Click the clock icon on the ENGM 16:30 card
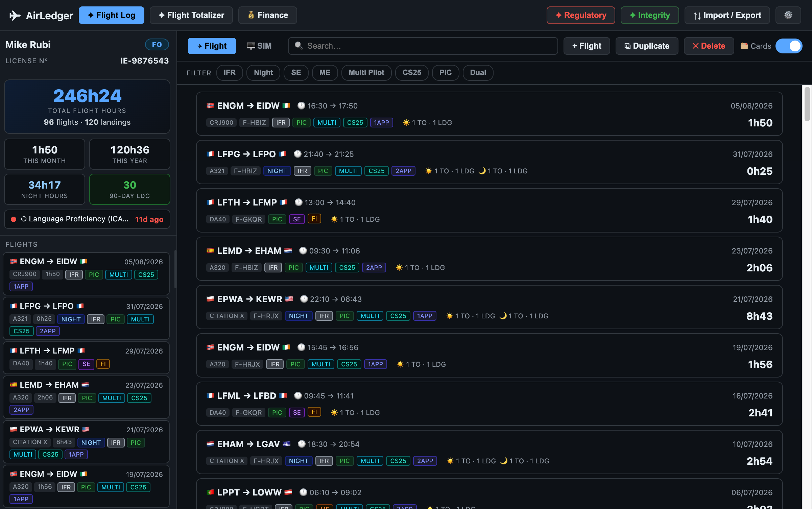This screenshot has width=812, height=509. pyautogui.click(x=301, y=106)
